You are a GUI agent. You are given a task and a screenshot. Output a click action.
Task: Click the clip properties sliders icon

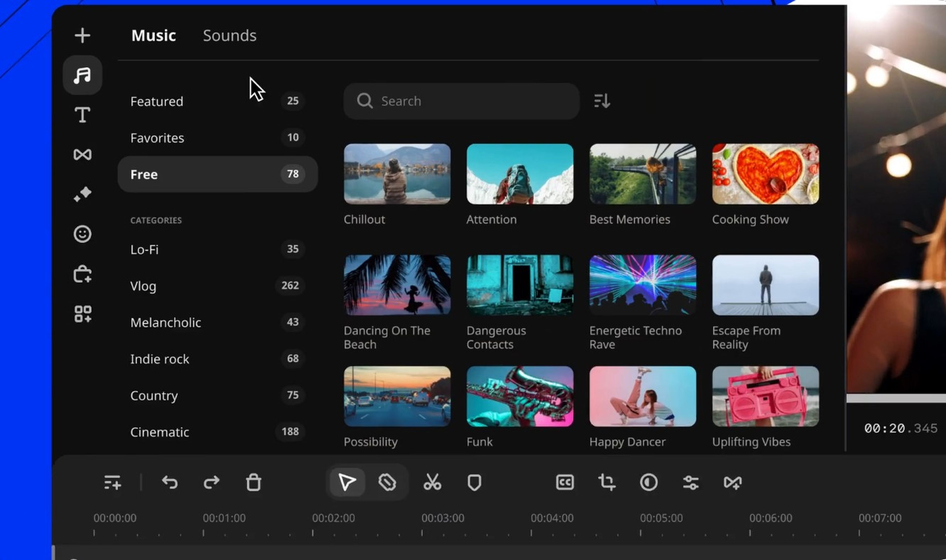tap(691, 482)
